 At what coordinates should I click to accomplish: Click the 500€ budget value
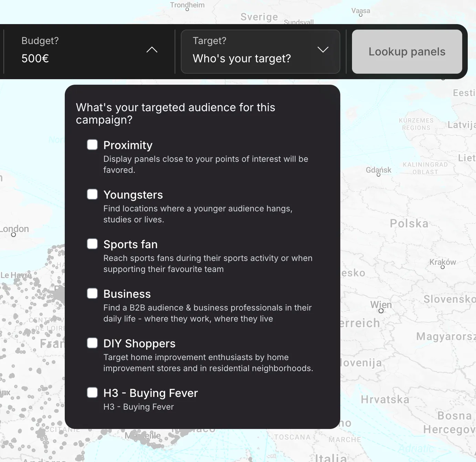[35, 59]
